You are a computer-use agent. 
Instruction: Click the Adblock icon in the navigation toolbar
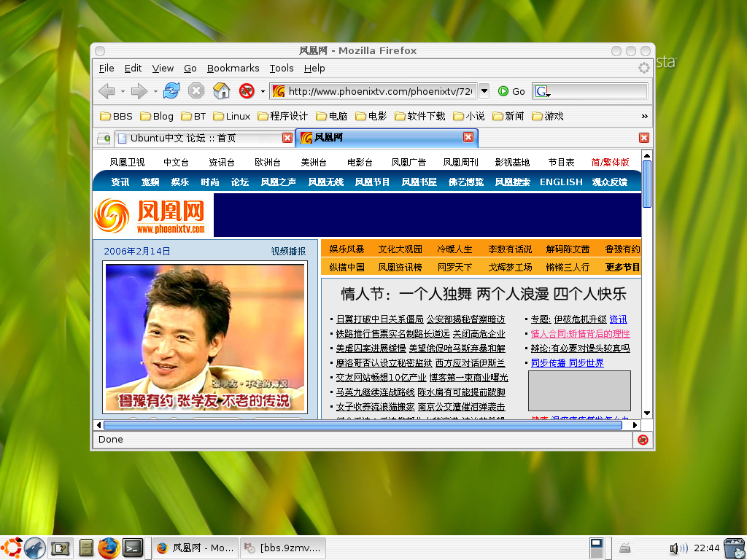[247, 90]
